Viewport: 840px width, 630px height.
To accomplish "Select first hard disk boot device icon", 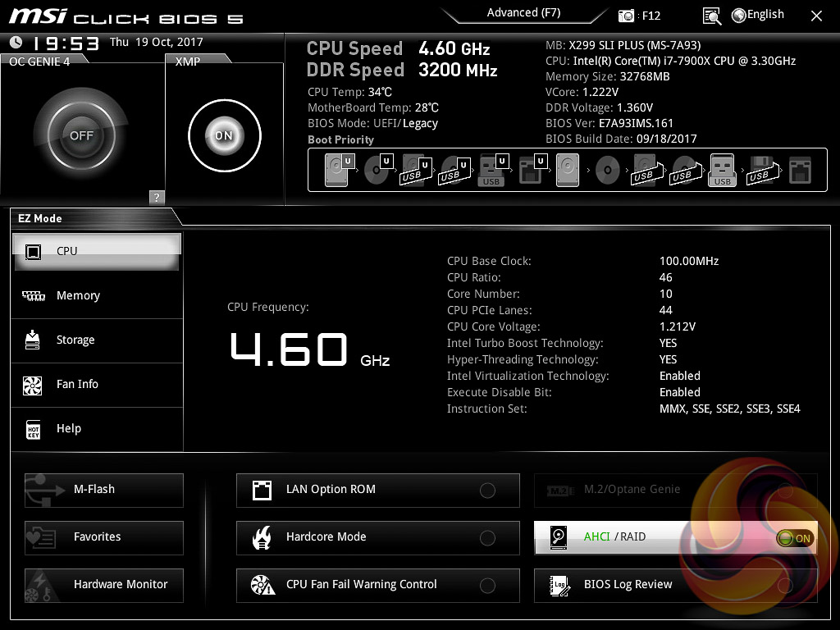I will [x=337, y=171].
